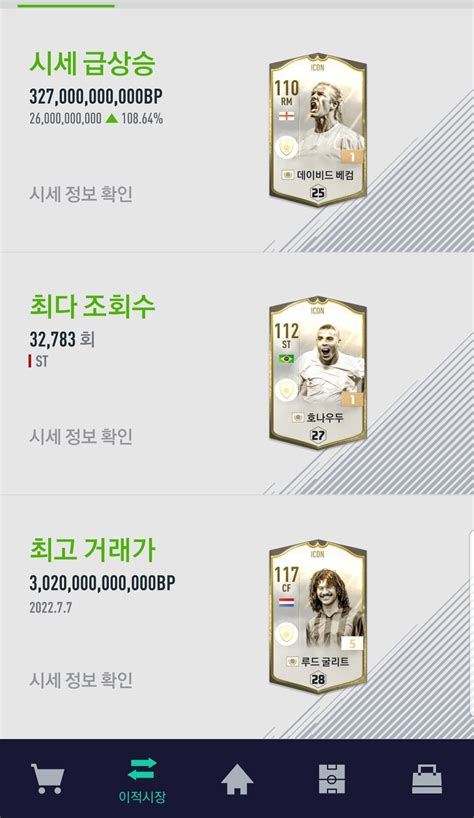
Task: Open the 시세 급상승 heading
Action: tap(92, 63)
